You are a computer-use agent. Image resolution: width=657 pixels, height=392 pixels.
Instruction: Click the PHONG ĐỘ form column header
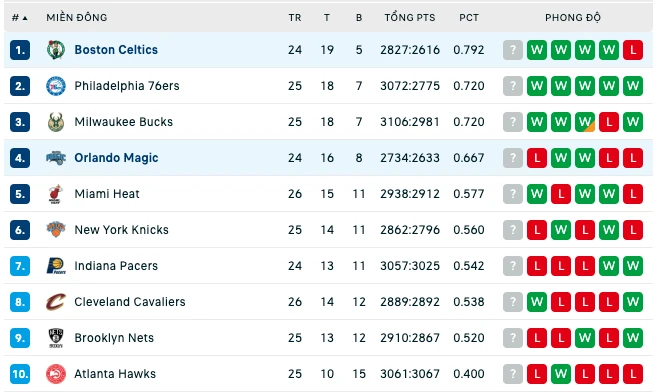573,18
